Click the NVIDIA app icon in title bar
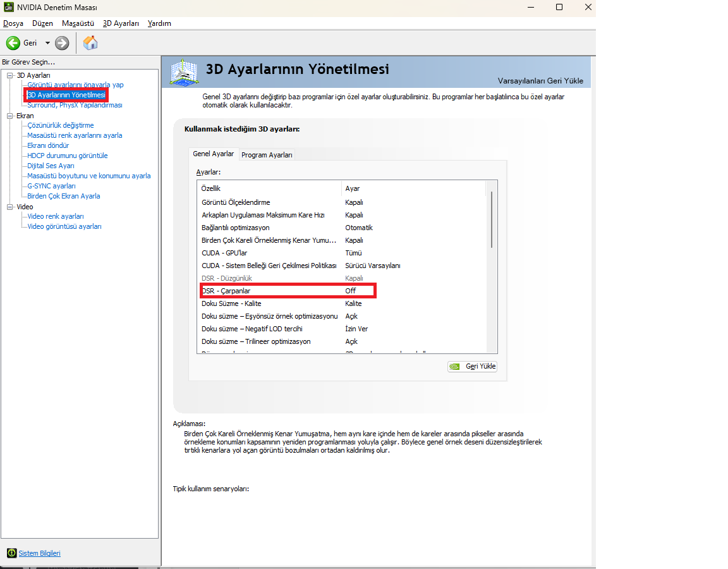728x569 pixels. (8, 7)
